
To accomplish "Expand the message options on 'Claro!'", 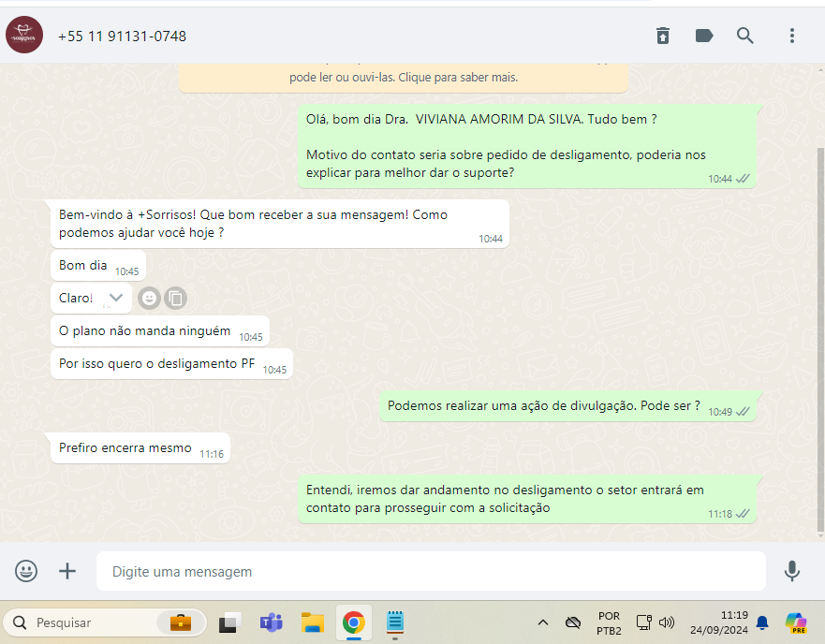I will (x=116, y=298).
